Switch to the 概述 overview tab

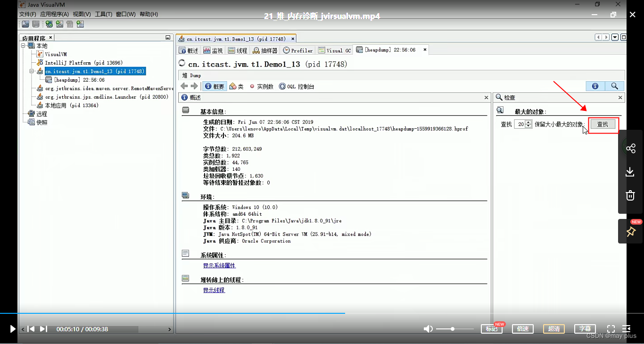point(189,50)
